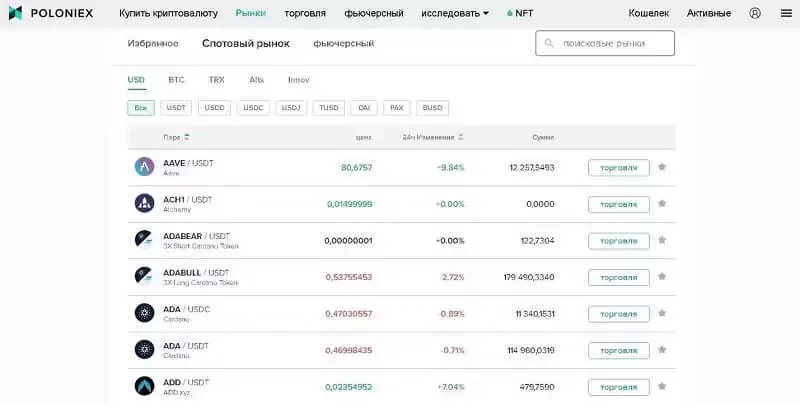Image resolution: width=800 pixels, height=404 pixels.
Task: Click the ADD change +7.04%
Action: coord(451,387)
